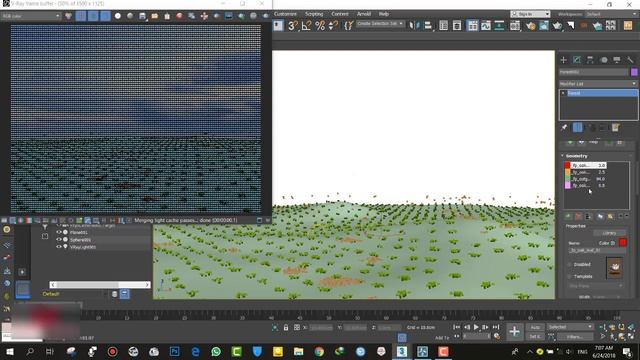This screenshot has height=360, width=640.
Task: Toggle visibility eye of Sphere001
Action: pos(59,240)
